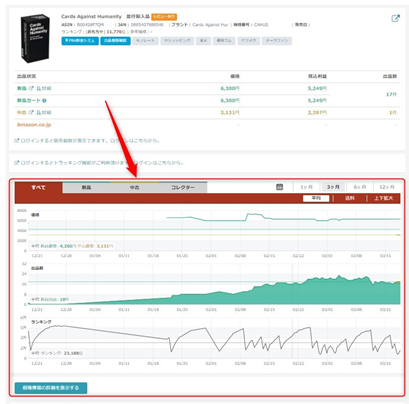Toggle the 送料 option in the red bar
The width and height of the screenshot is (409, 404).
350,198
